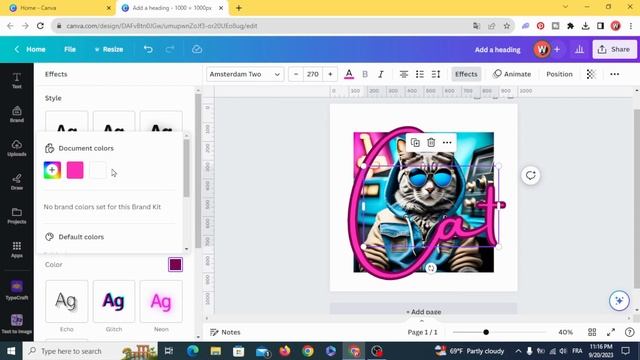Screen dimensions: 640x360
Task: Apply the Neon text style
Action: coord(161,301)
